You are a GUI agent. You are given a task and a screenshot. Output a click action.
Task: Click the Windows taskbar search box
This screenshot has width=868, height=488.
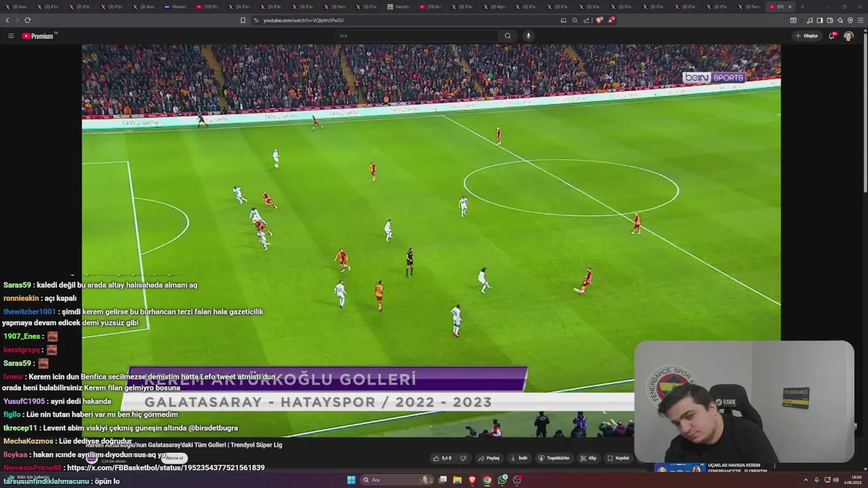397,480
